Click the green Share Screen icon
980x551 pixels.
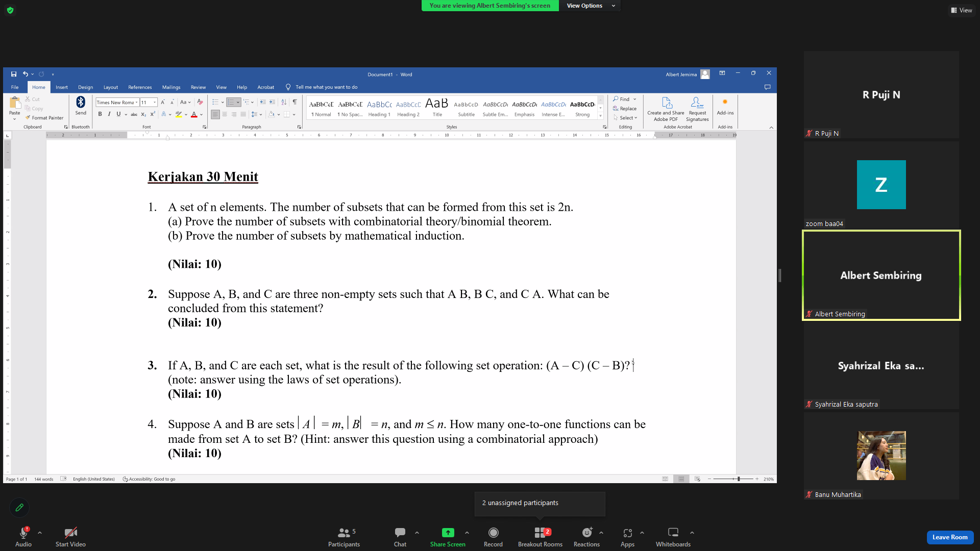pos(448,533)
